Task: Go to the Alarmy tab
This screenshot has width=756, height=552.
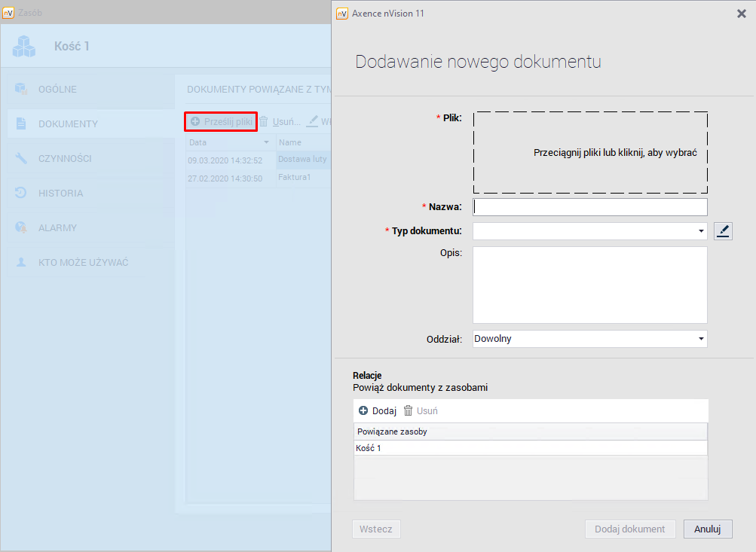Action: (57, 228)
